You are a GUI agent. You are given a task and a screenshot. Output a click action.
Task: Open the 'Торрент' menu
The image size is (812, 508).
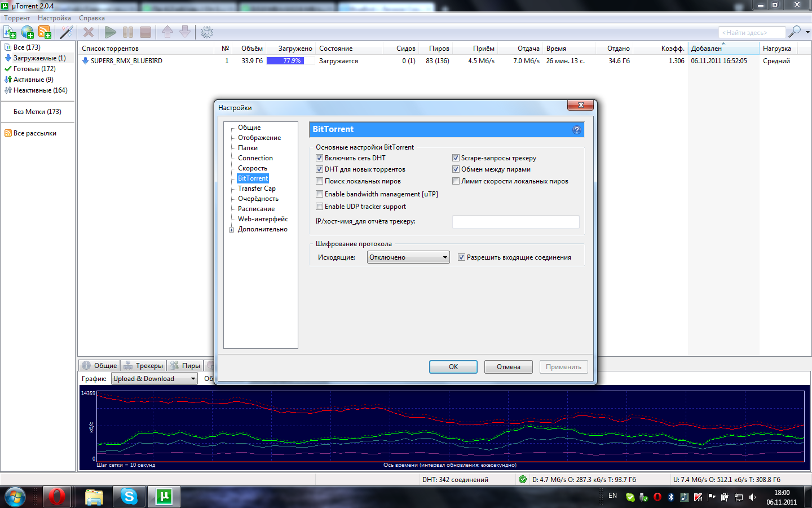click(17, 18)
